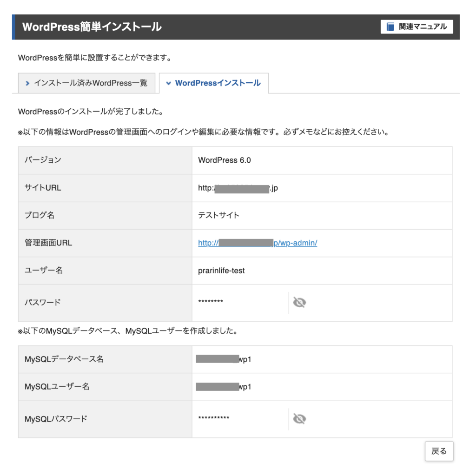Reveal the MySQL password with eye icon

click(299, 419)
